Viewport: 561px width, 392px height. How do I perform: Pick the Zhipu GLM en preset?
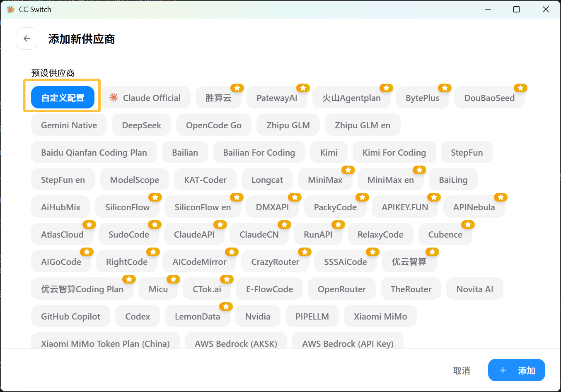(363, 125)
